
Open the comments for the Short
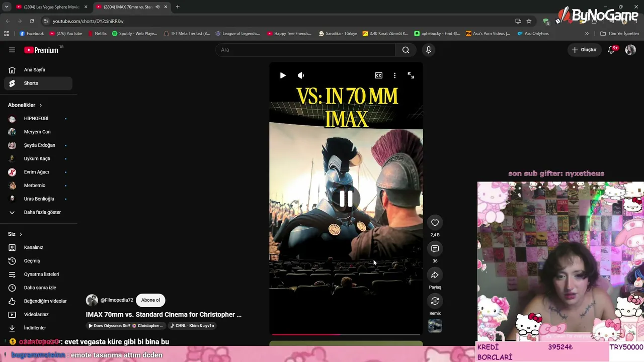click(x=435, y=249)
